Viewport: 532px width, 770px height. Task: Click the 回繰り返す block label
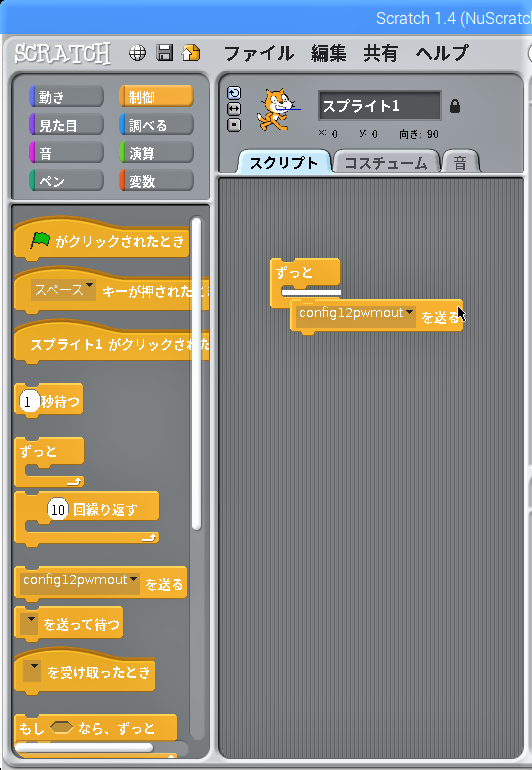pos(105,510)
